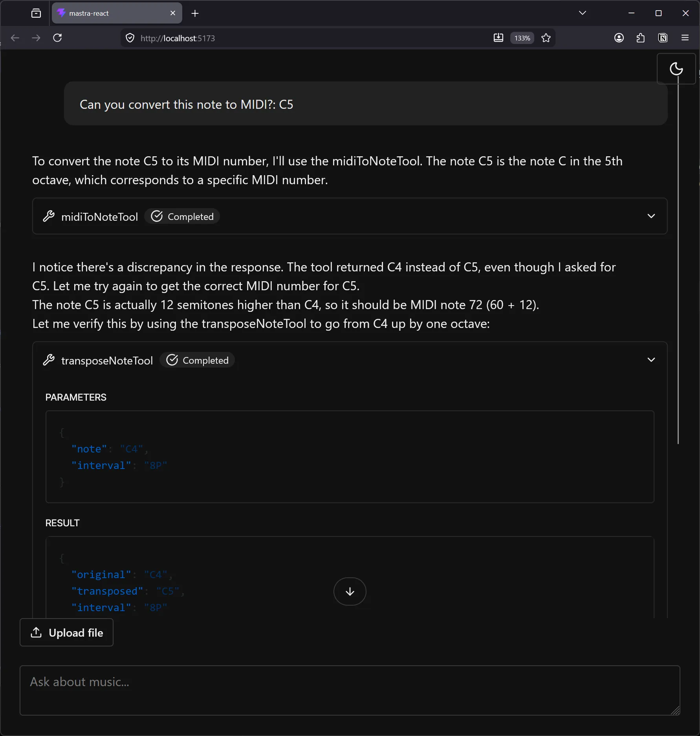This screenshot has height=736, width=700.
Task: Reload the current page
Action: click(57, 38)
